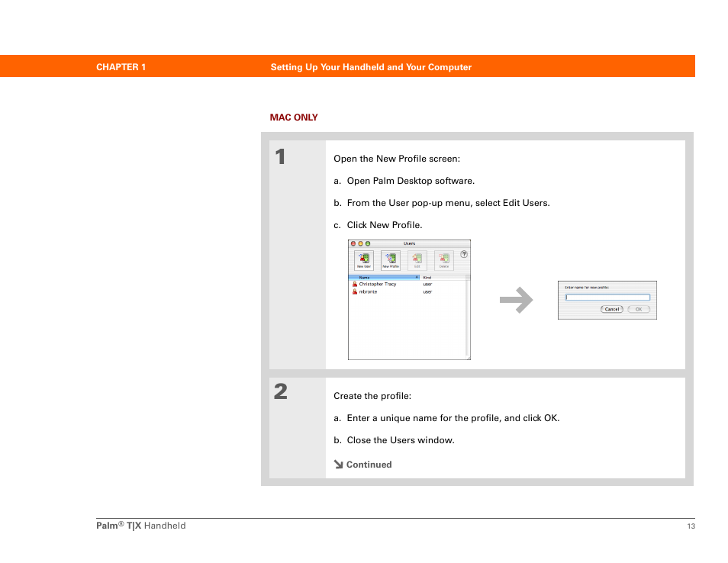Click the CHAPTER 1 header text
The height and width of the screenshot is (563, 728).
point(121,67)
